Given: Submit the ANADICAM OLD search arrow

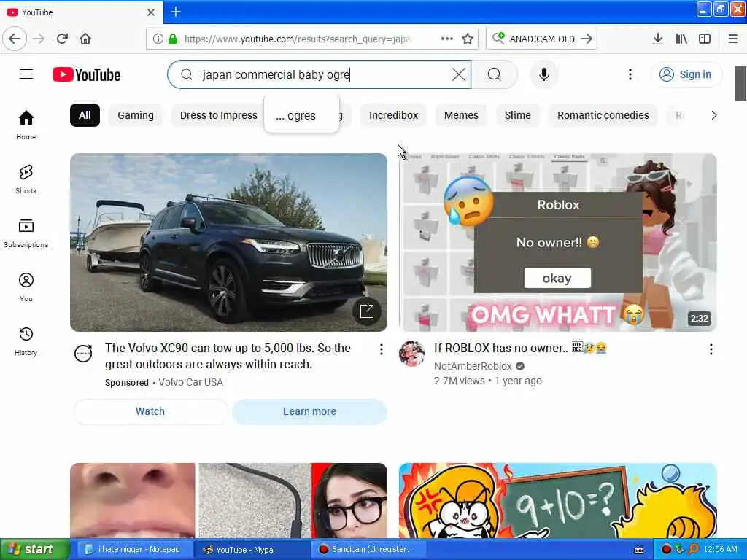Looking at the screenshot, I should [587, 39].
